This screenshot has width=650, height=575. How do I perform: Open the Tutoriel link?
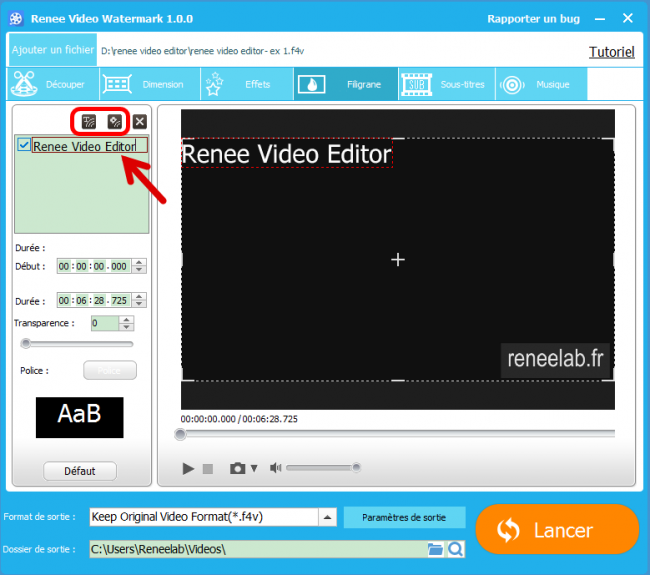(x=611, y=52)
